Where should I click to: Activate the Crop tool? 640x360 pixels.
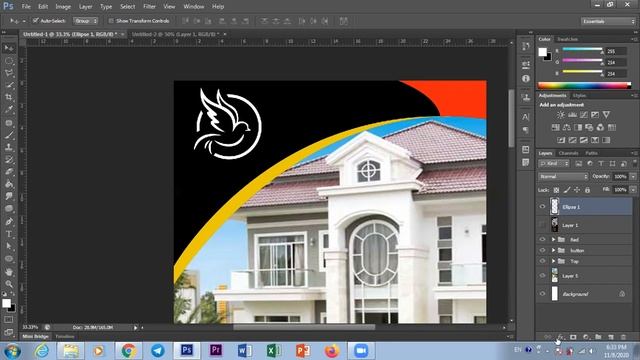click(9, 97)
